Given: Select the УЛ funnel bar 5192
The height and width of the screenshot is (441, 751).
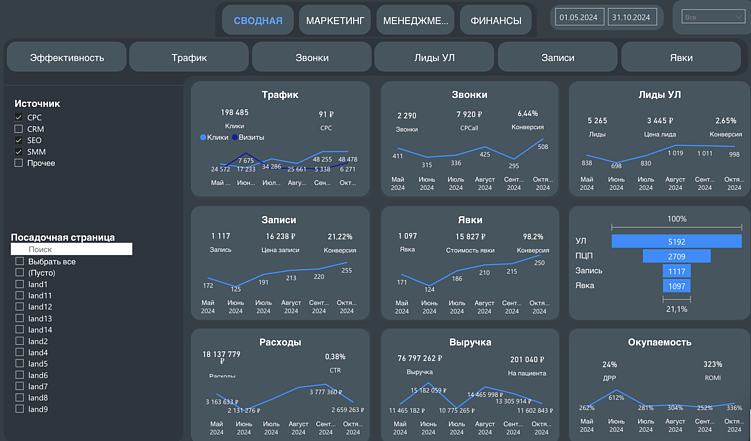Looking at the screenshot, I should 677,241.
